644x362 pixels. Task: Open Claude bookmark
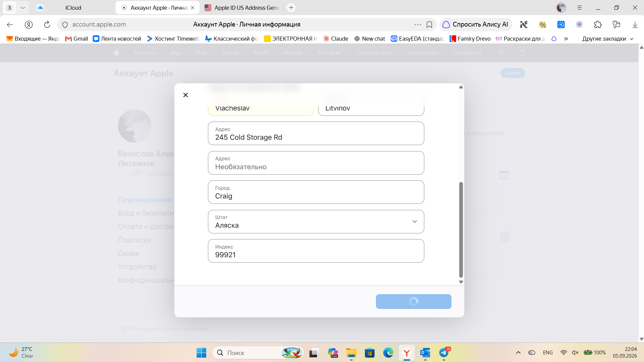(336, 39)
